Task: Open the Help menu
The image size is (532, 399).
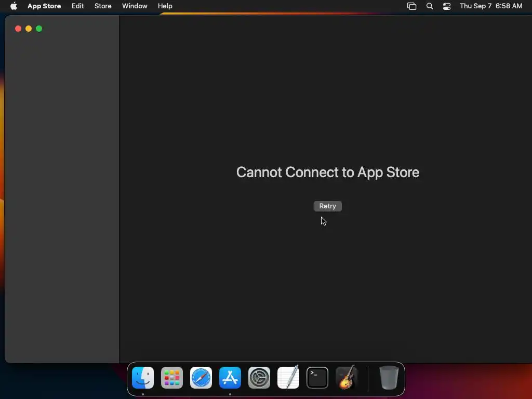Action: (165, 6)
